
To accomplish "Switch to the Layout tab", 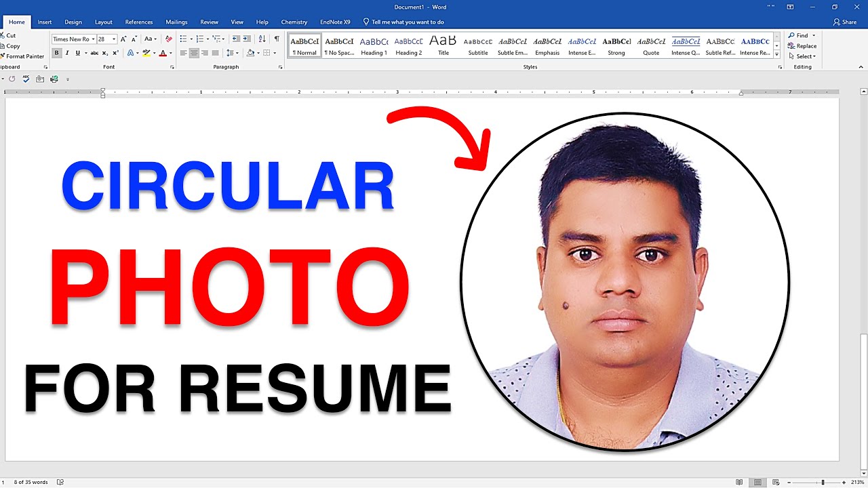I will point(104,22).
